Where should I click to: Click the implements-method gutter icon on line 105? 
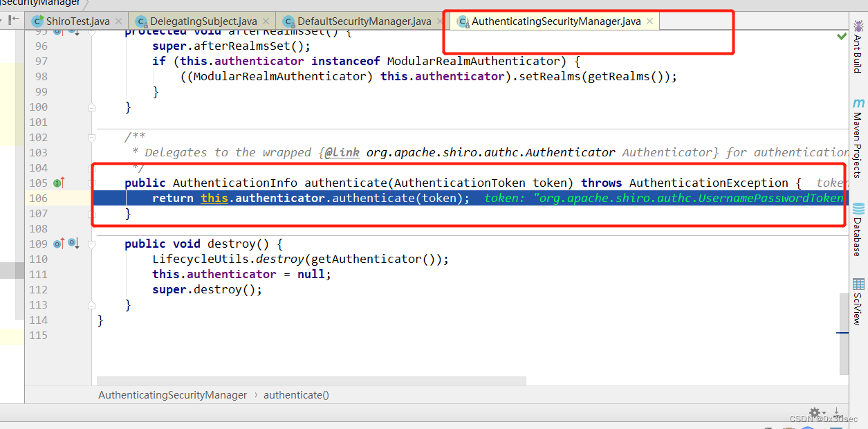(x=59, y=183)
